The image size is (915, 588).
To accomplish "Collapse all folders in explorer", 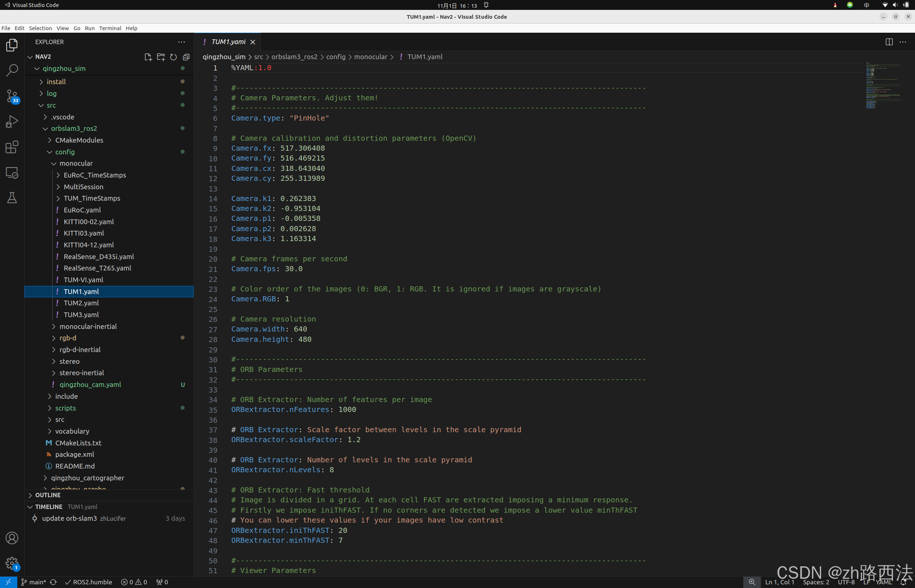I will [186, 57].
